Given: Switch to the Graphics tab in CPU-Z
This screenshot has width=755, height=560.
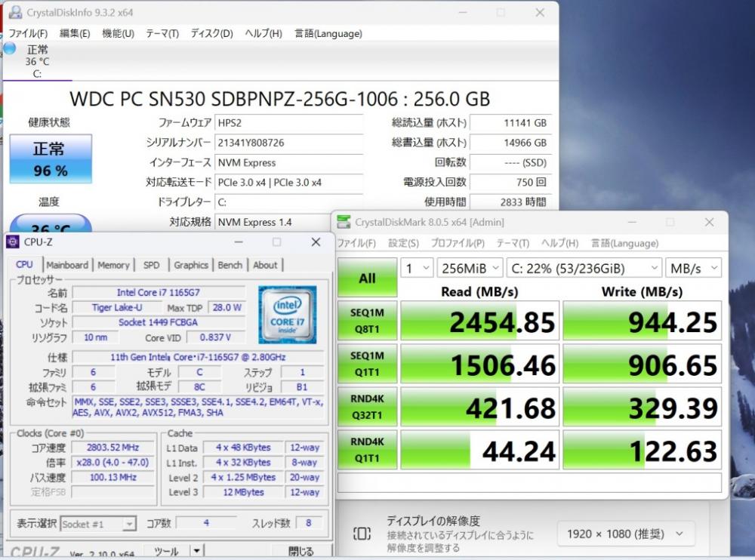Looking at the screenshot, I should coord(191,265).
